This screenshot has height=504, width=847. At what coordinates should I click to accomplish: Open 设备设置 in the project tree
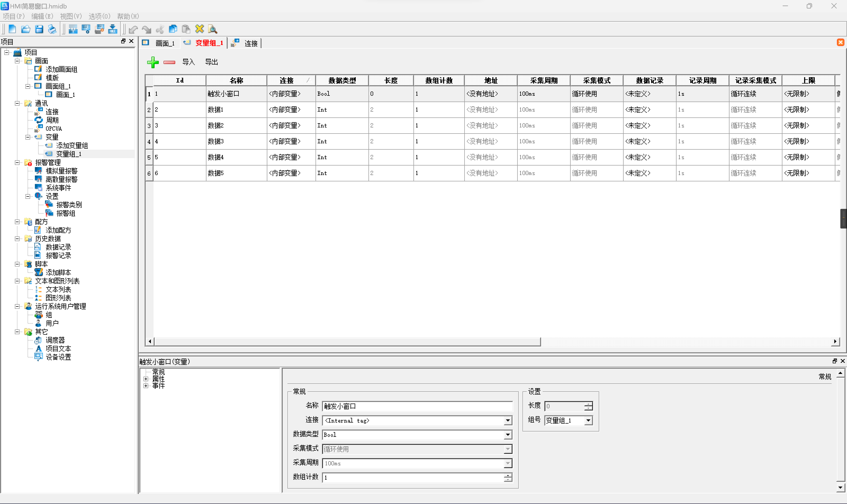(x=58, y=357)
